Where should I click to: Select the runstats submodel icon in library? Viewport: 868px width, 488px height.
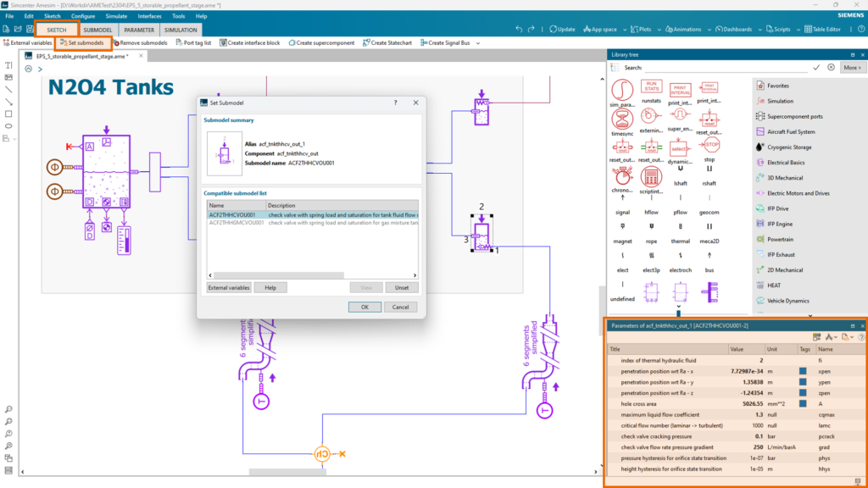(x=653, y=87)
